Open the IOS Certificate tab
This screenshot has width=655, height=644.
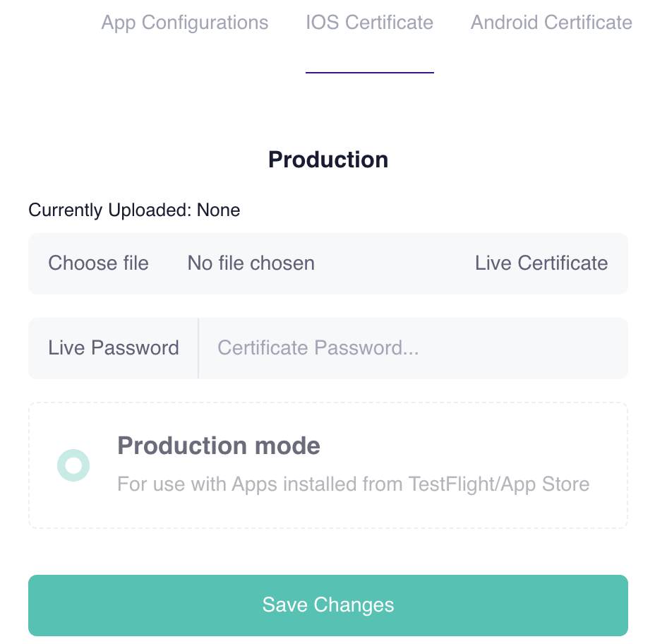point(369,23)
